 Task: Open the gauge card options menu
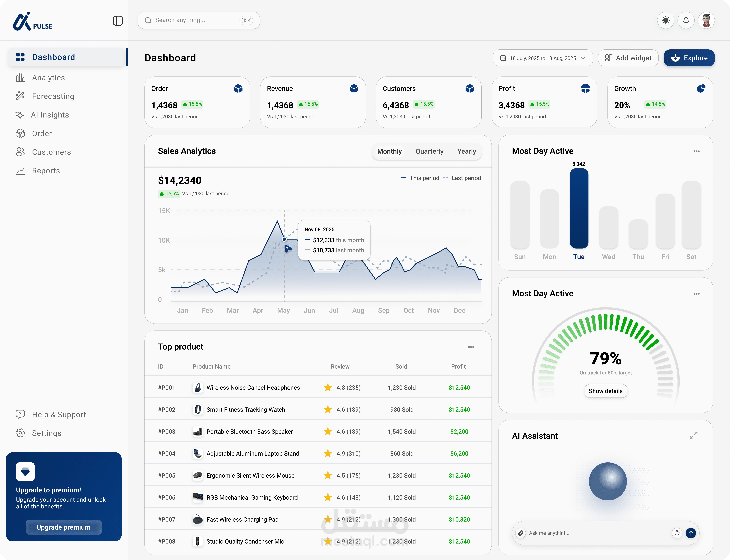(696, 294)
